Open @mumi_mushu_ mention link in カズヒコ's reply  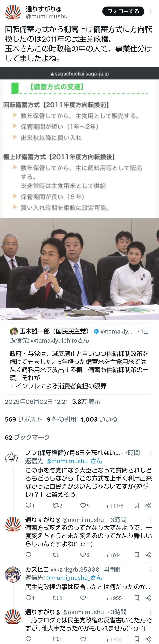click(x=74, y=578)
